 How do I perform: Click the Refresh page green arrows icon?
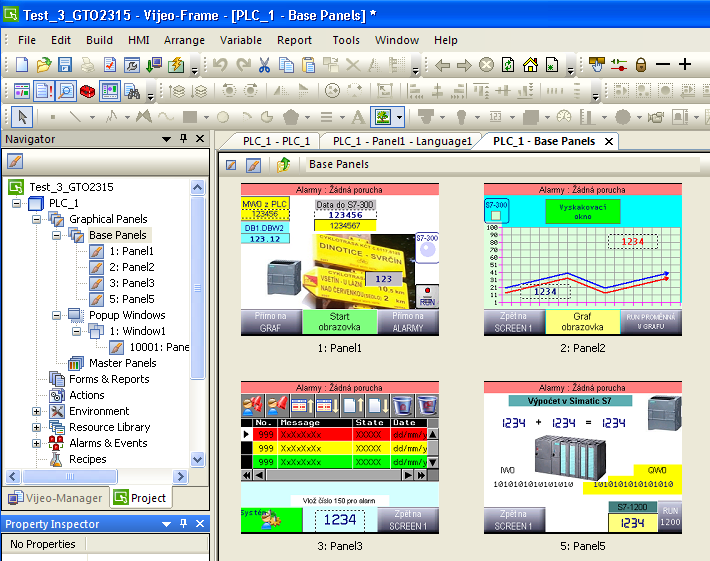(x=508, y=65)
